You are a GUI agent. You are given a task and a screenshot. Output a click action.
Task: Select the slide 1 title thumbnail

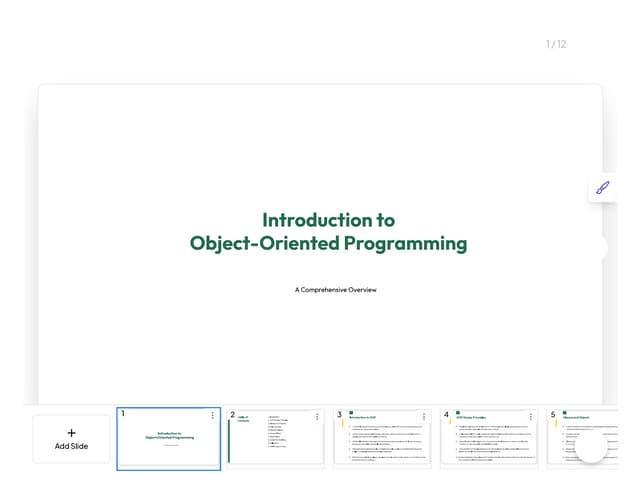click(x=168, y=440)
